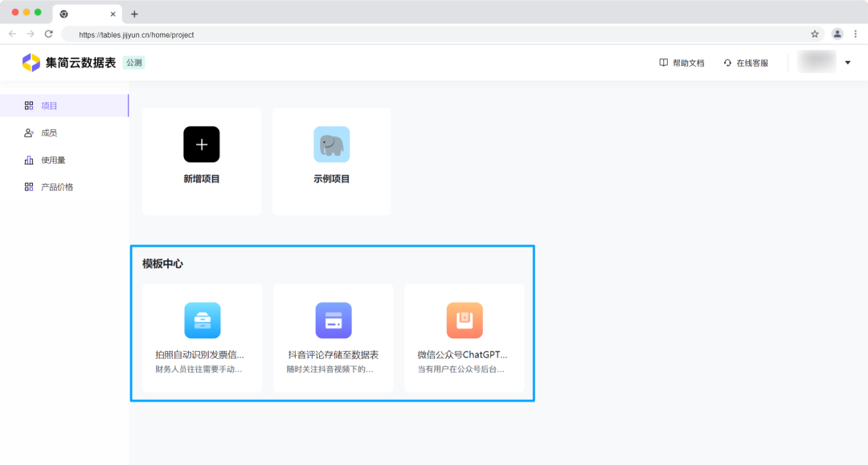
Task: Select the 使用量 menu item
Action: click(64, 160)
